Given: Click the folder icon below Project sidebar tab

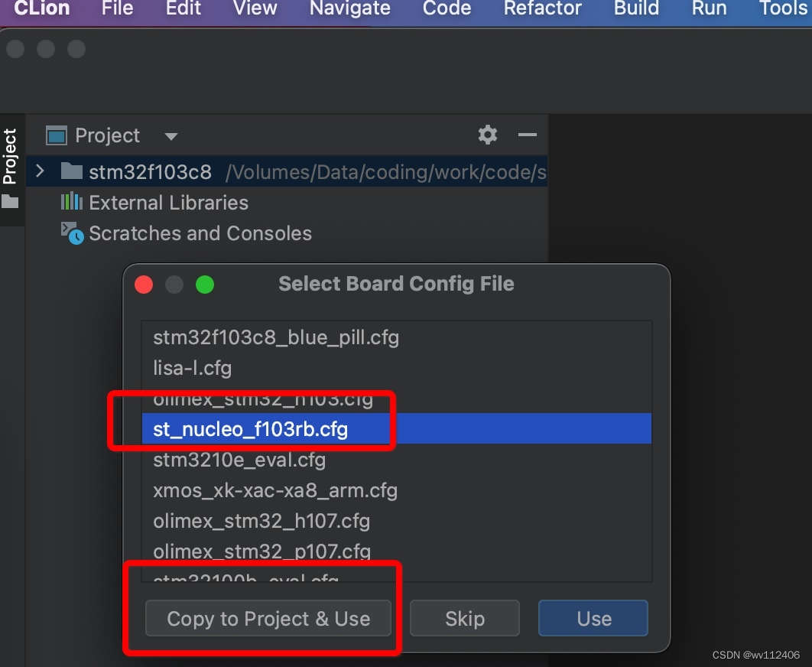Looking at the screenshot, I should pos(10,202).
